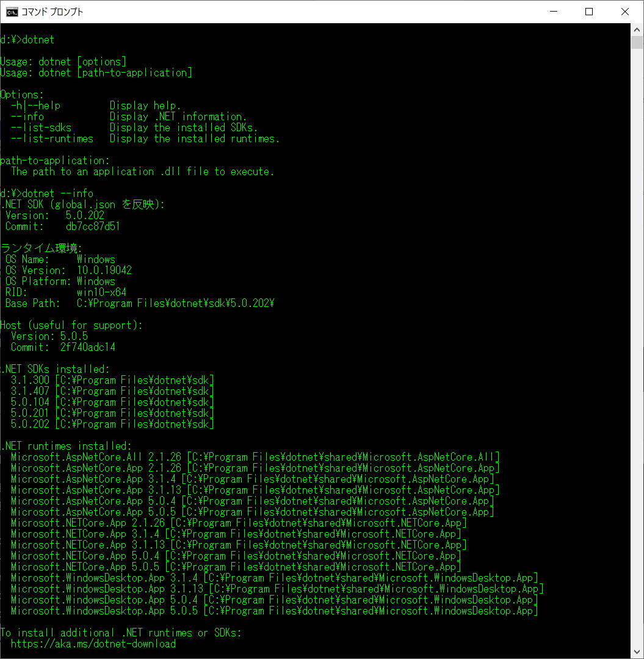Click the -h|--help option text
644x659 pixels.
click(35, 106)
